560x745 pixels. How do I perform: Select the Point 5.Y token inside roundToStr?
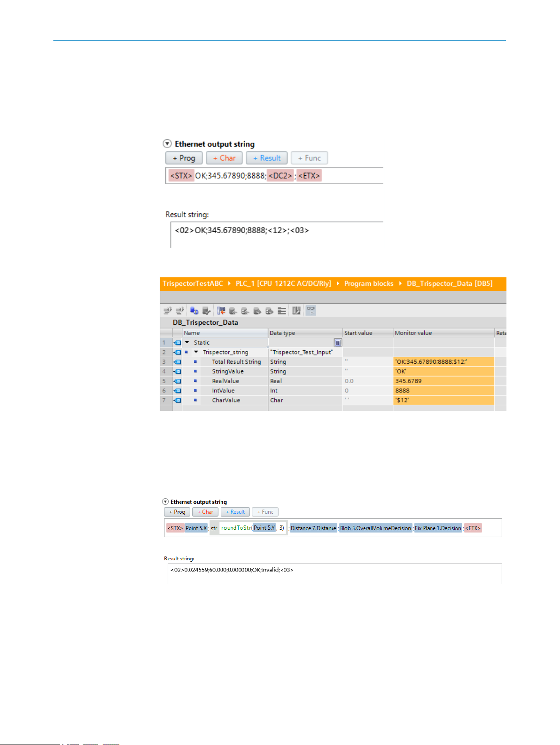pos(264,528)
